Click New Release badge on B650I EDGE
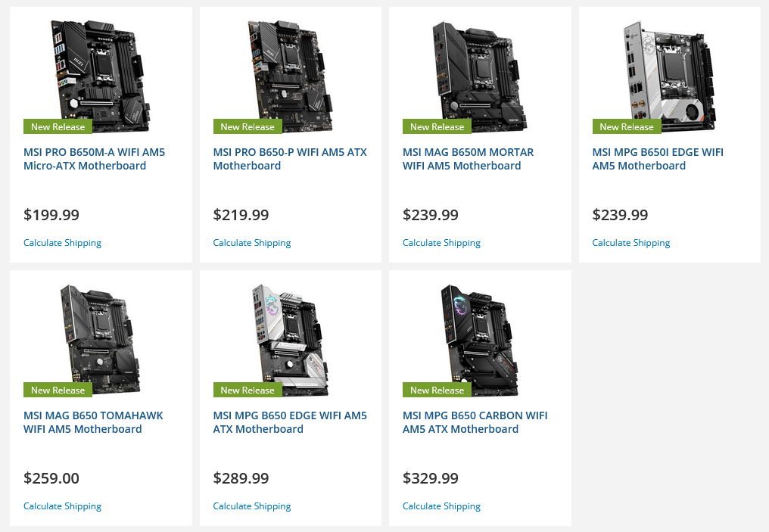Viewport: 769px width, 532px height. [x=626, y=127]
